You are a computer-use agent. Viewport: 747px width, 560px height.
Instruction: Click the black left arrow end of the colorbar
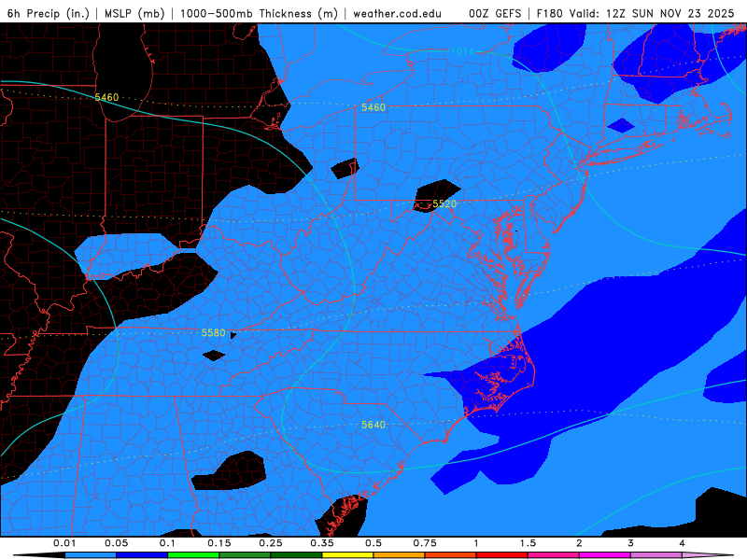point(39,555)
